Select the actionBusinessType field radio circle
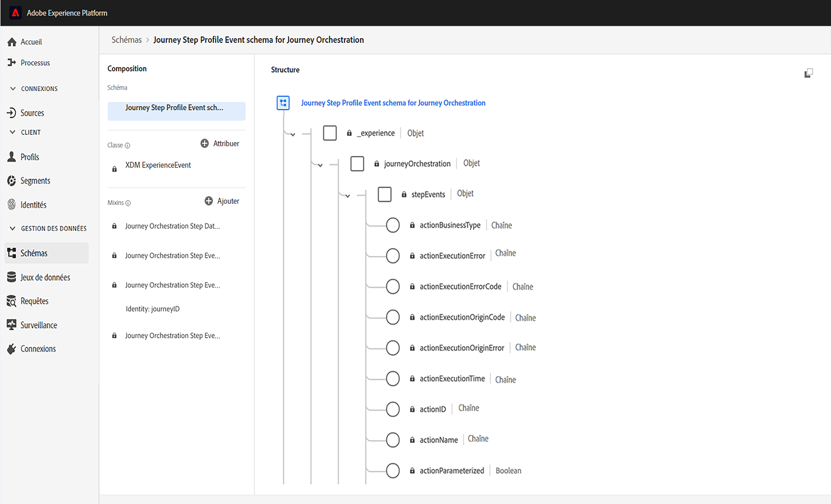 point(393,225)
